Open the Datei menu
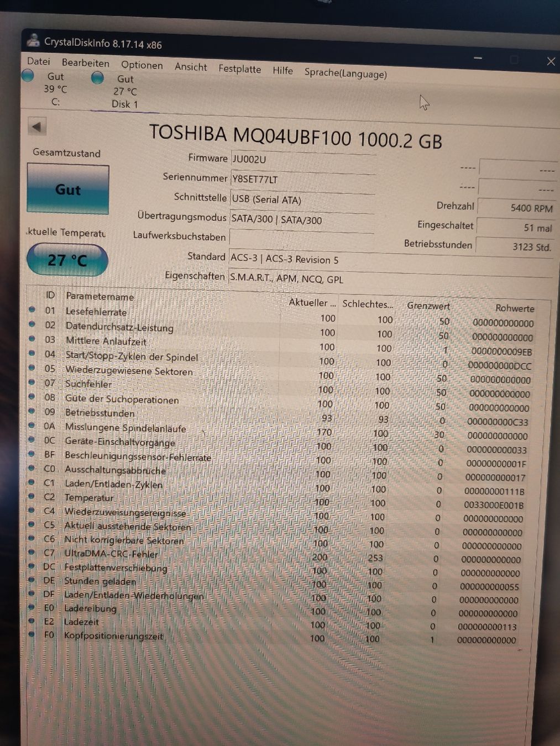This screenshot has width=560, height=746. pyautogui.click(x=38, y=61)
